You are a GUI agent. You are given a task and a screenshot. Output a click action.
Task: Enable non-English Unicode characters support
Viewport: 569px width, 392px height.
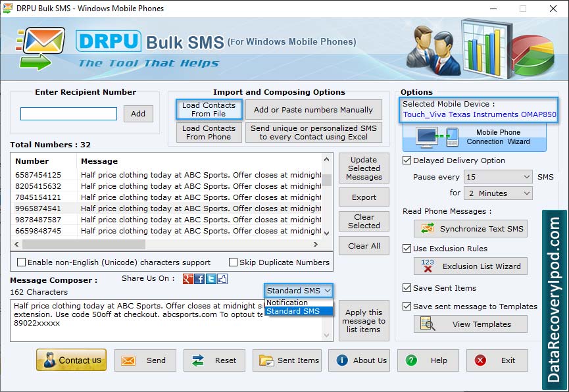(22, 262)
